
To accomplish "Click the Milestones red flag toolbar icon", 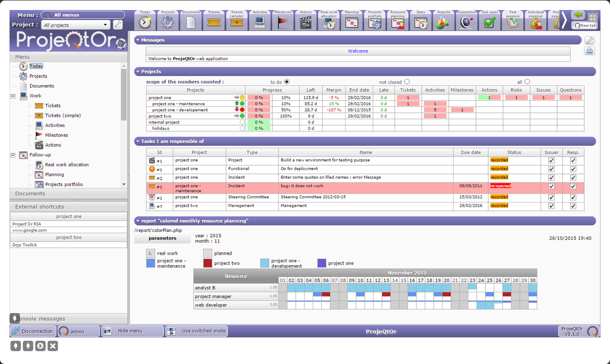I will (283, 22).
